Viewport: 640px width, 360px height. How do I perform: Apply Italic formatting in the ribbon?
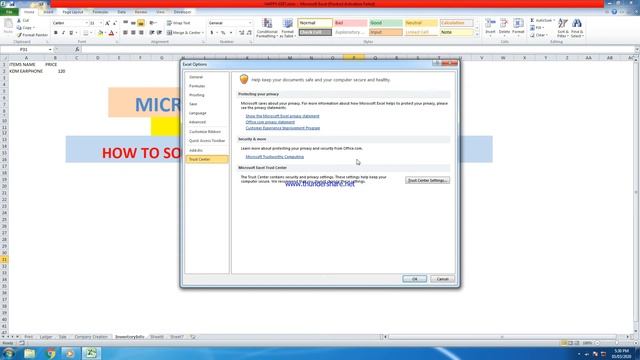[x=63, y=33]
